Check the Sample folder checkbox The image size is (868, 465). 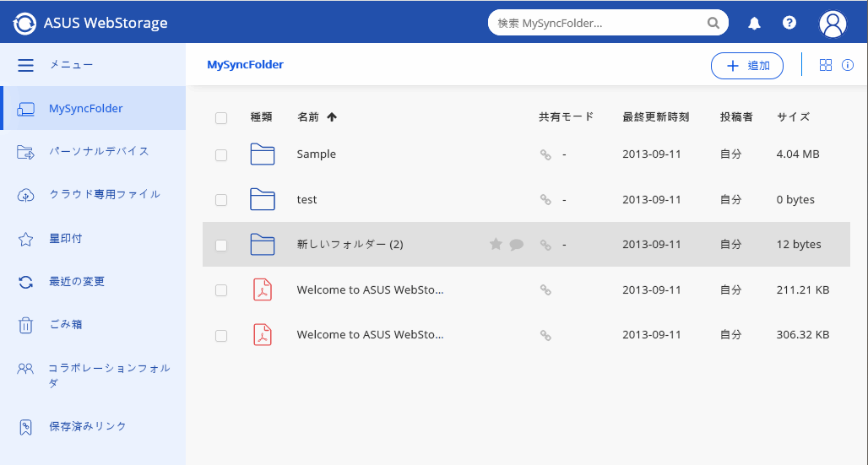tap(221, 155)
